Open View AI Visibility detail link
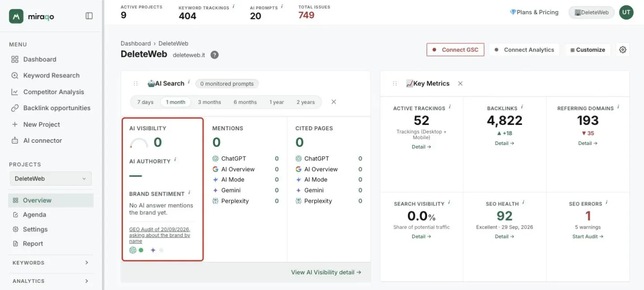 326,272
